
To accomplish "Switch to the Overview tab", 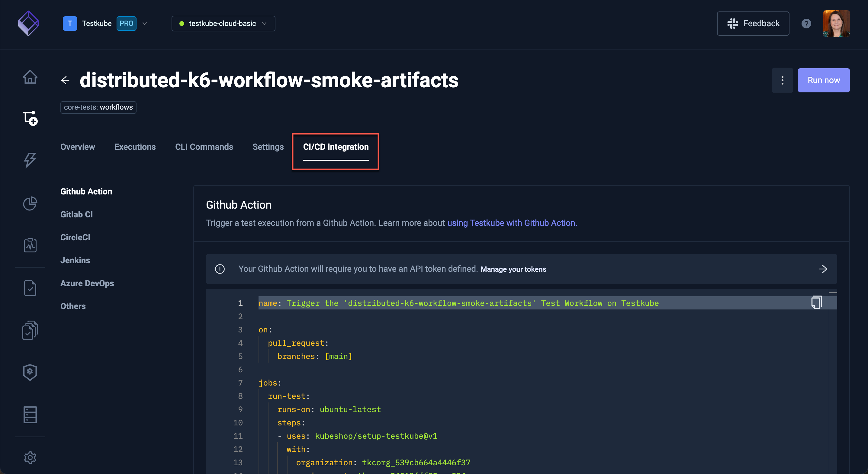I will (x=78, y=147).
